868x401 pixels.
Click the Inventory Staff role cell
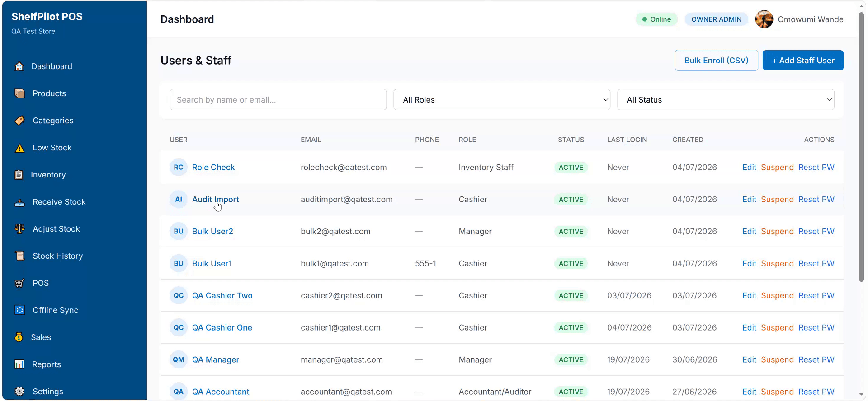pyautogui.click(x=486, y=167)
